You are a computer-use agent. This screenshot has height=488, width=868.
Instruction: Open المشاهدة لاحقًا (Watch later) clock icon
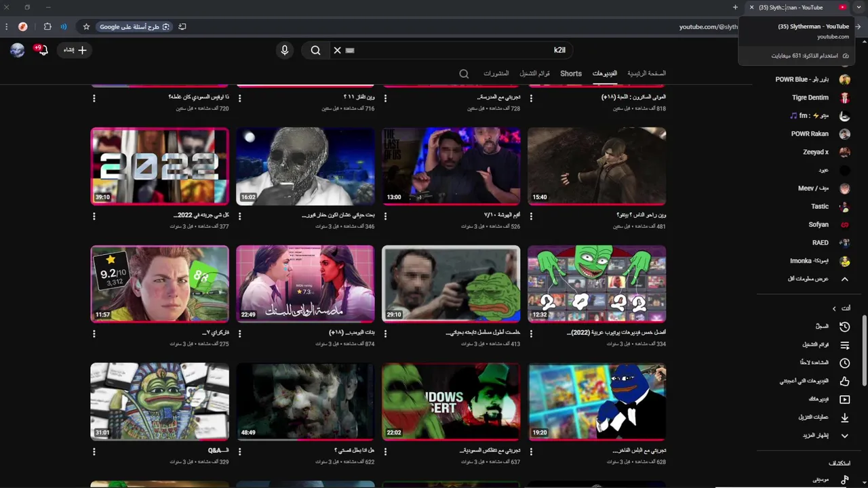coord(844,363)
